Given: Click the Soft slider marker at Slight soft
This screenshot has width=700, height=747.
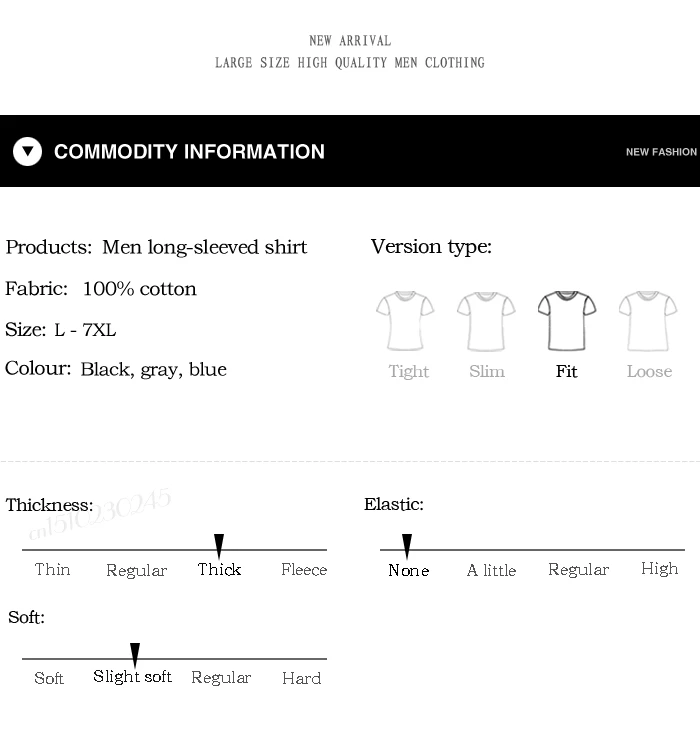Looking at the screenshot, I should click(135, 655).
